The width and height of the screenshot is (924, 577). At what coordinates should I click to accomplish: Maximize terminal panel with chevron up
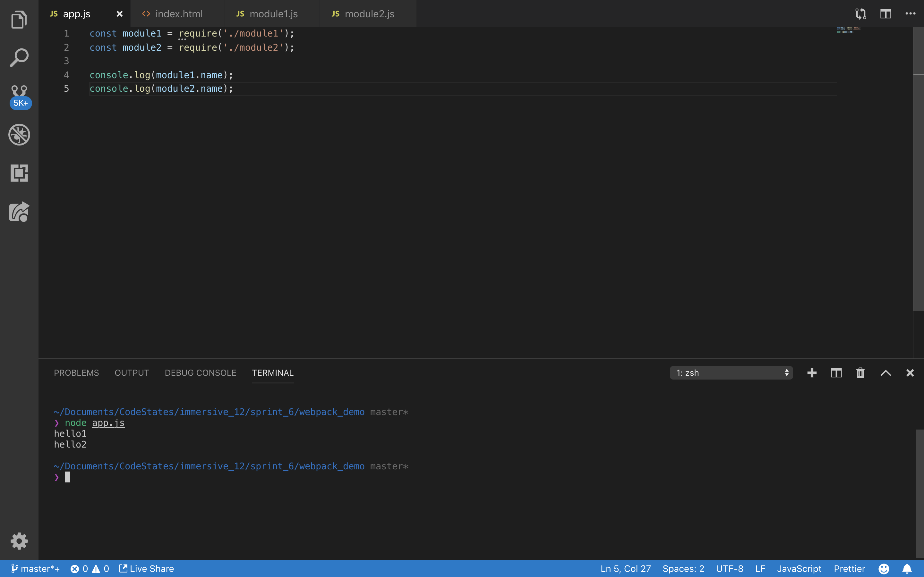click(886, 373)
